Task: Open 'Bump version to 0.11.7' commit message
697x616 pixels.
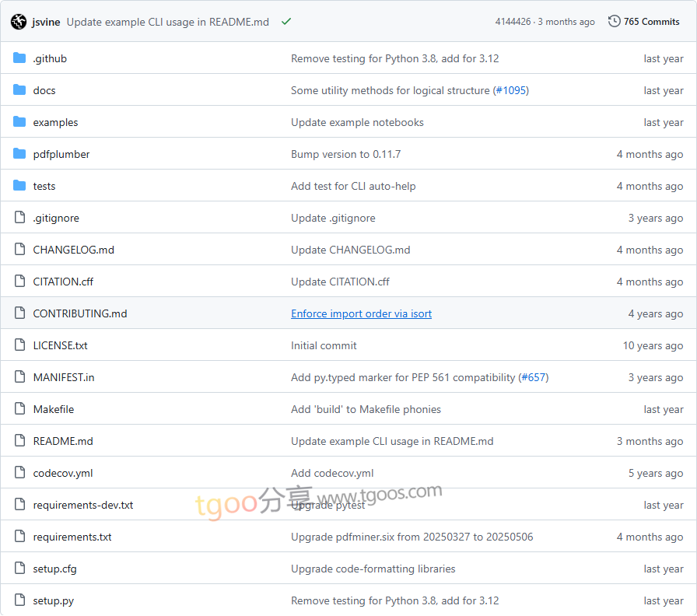Action: 345,154
